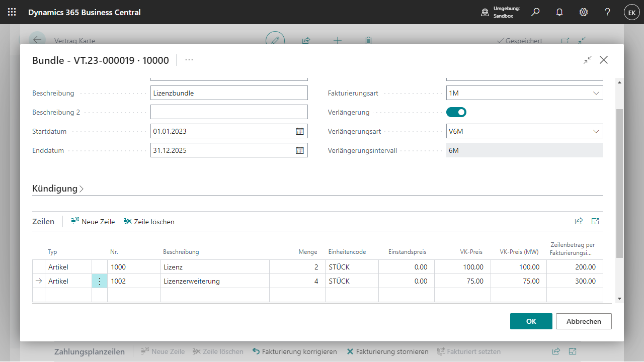Open settings gear icon

pyautogui.click(x=584, y=12)
